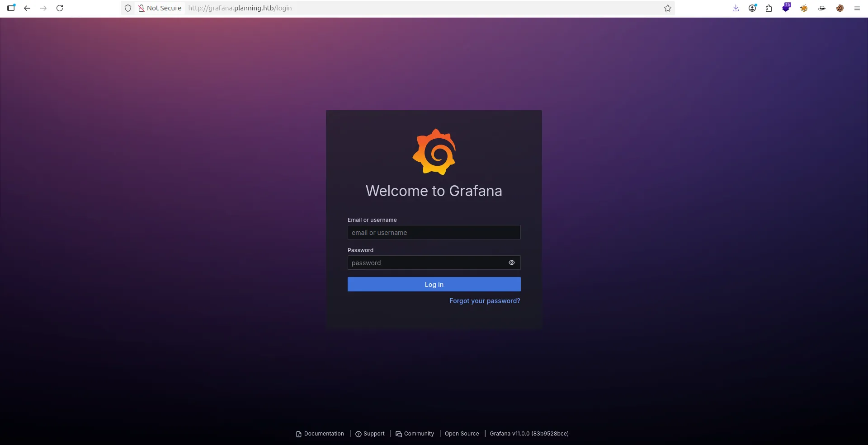868x445 pixels.
Task: Click the tracking protection shield icon
Action: pos(128,8)
